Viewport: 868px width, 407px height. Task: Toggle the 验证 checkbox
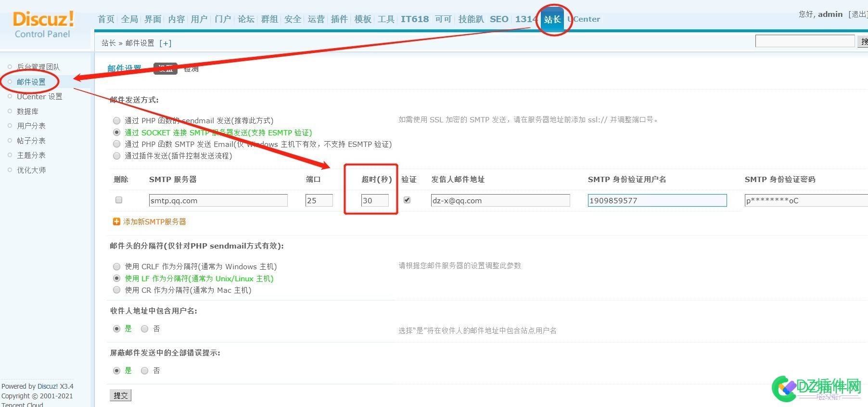[x=407, y=200]
